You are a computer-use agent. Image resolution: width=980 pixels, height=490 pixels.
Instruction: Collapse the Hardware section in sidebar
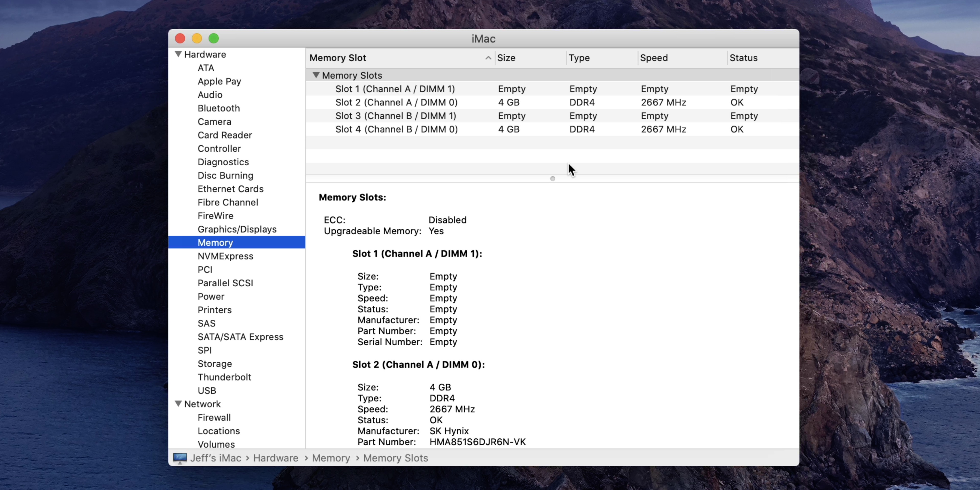coord(178,54)
